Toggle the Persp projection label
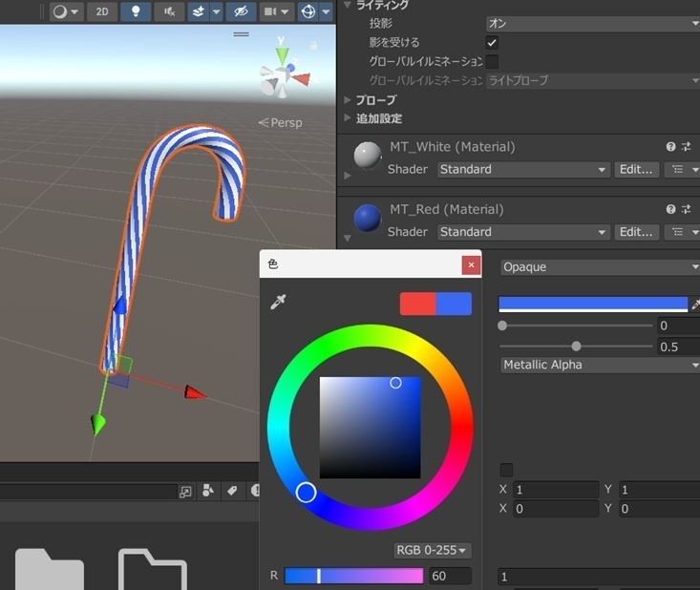The height and width of the screenshot is (590, 700). (x=281, y=122)
